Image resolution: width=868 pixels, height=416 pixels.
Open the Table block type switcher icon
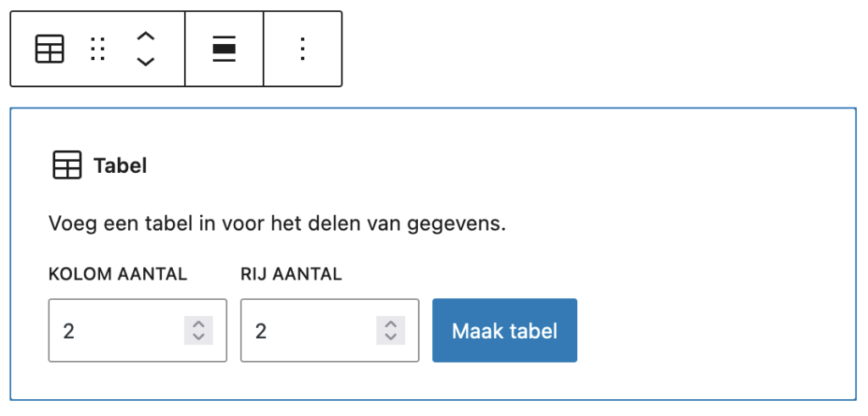click(49, 48)
